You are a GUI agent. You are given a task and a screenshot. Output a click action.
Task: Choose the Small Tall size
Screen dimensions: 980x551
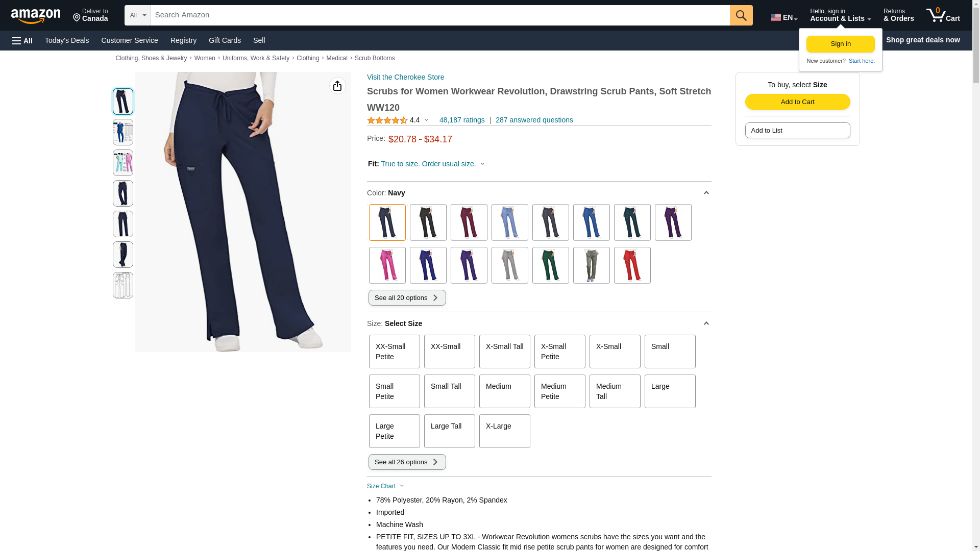pyautogui.click(x=449, y=391)
